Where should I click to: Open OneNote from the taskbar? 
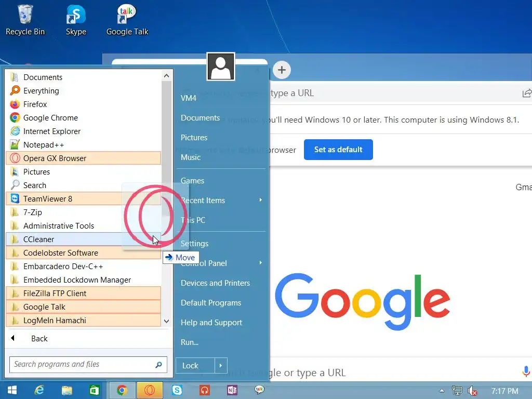click(232, 390)
